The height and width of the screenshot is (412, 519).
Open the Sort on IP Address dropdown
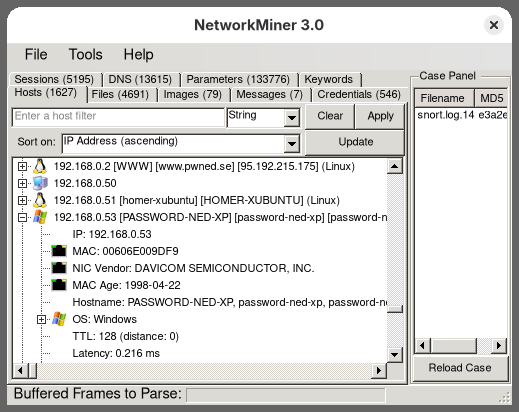(292, 144)
